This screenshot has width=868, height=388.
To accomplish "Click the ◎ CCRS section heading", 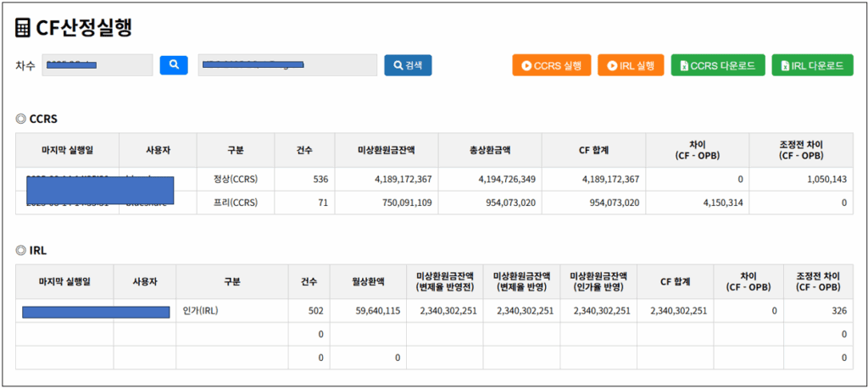I will [x=36, y=119].
